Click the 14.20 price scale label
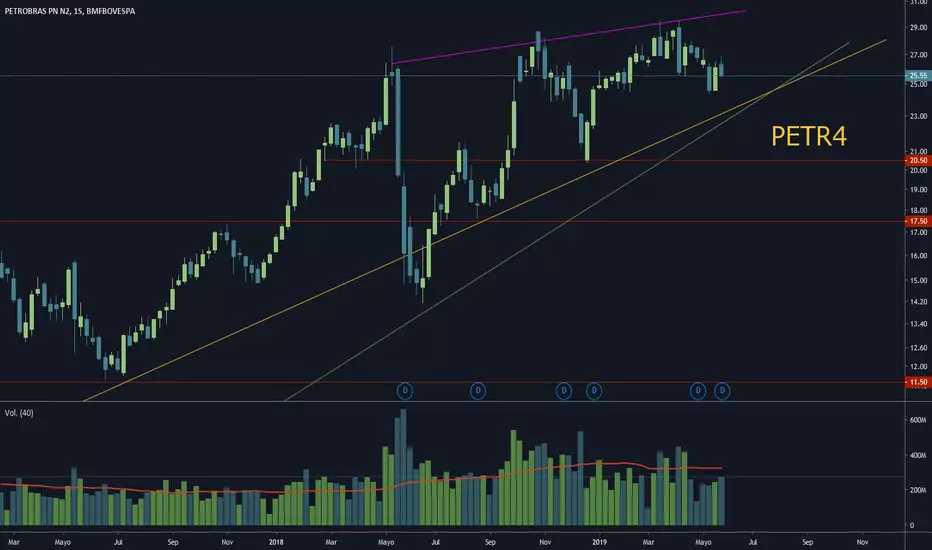 [x=918, y=302]
